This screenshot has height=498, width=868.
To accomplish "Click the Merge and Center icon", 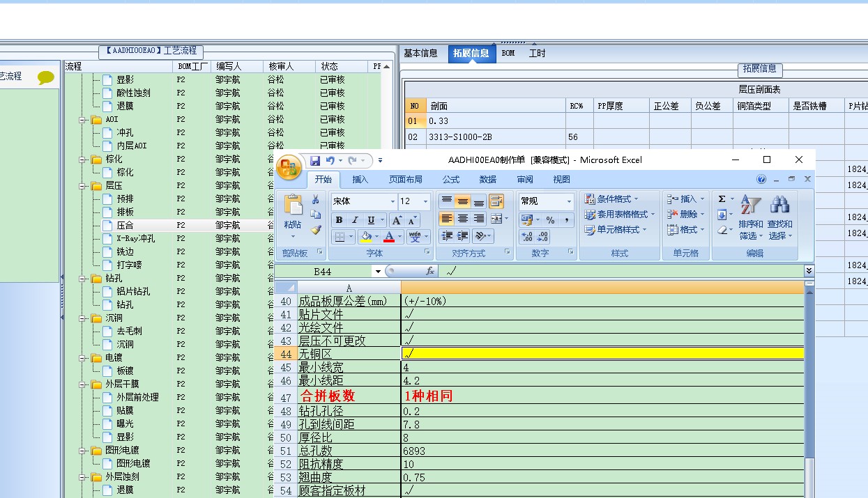I will tap(496, 219).
